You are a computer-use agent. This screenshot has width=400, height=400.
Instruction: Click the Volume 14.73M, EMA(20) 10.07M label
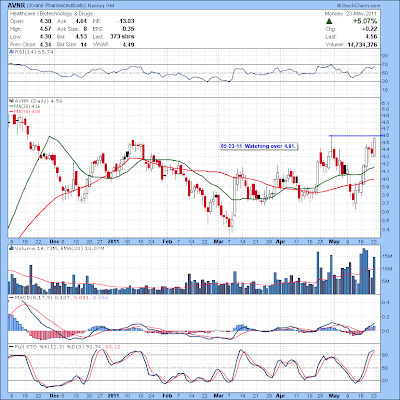click(x=59, y=249)
